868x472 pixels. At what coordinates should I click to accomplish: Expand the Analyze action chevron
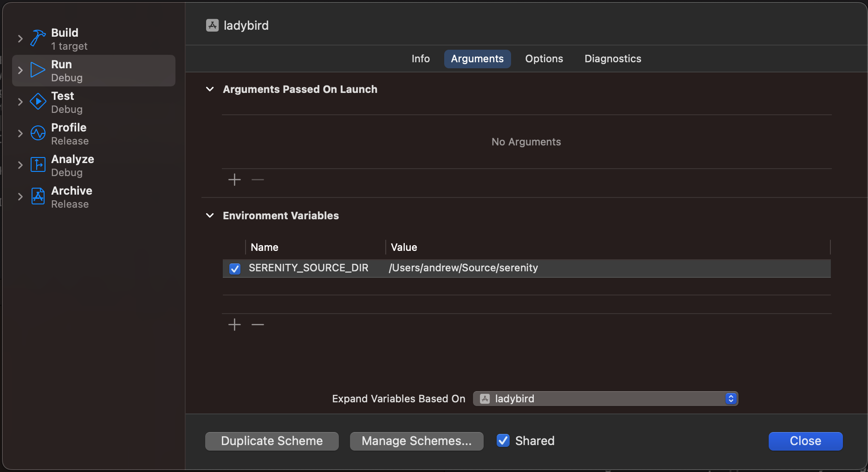20,165
